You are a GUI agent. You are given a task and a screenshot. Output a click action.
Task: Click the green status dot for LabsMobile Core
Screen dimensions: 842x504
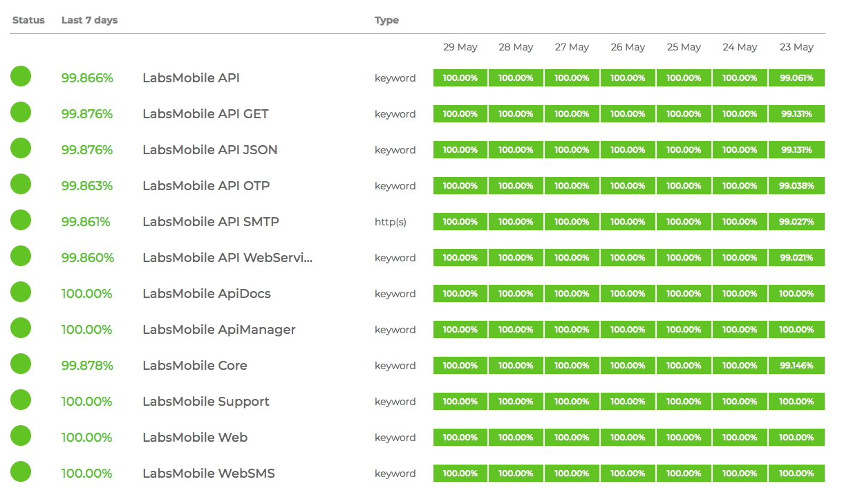click(21, 364)
